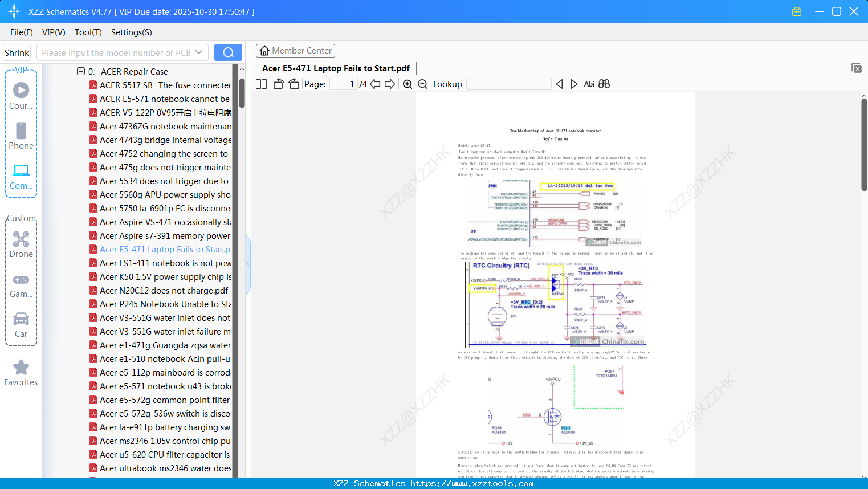This screenshot has height=489, width=868.
Task: Rotate the page clockwise
Action: [294, 84]
